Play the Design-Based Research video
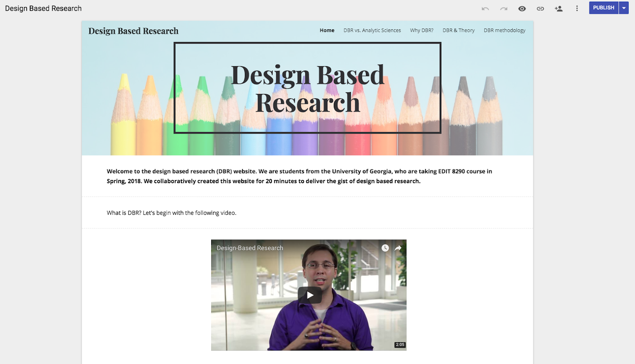Screen dimensions: 635x364 (310, 295)
